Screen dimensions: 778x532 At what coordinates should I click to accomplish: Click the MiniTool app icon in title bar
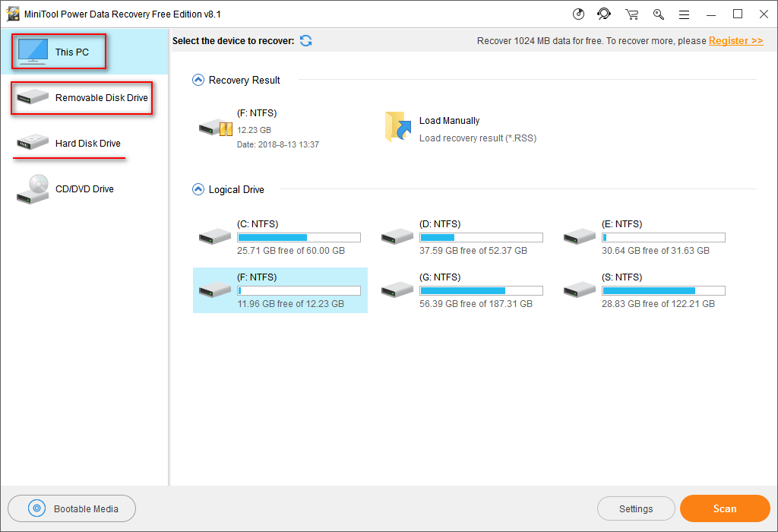[x=13, y=14]
